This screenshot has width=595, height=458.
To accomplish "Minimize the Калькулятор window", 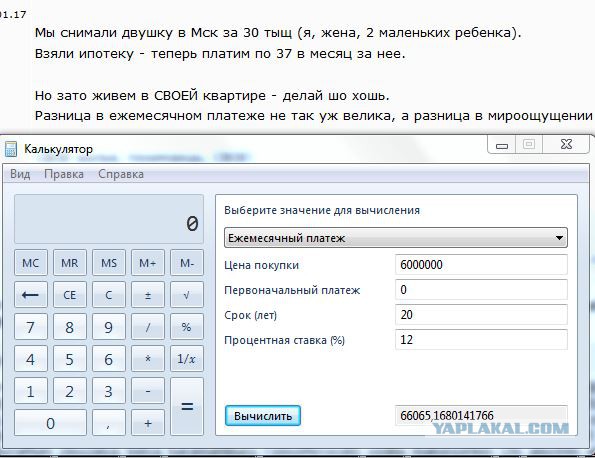I will [502, 145].
